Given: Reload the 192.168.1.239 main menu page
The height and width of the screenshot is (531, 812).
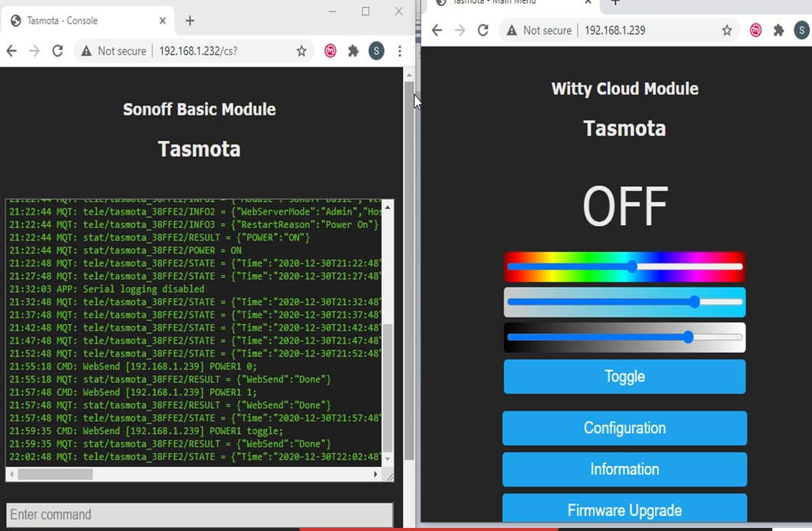Looking at the screenshot, I should click(x=483, y=30).
